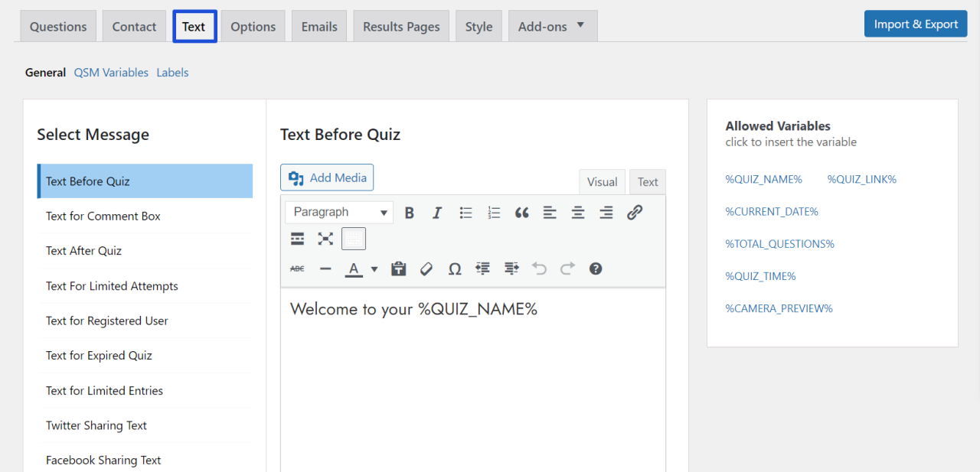980x472 pixels.
Task: Toggle paste as text
Action: pyautogui.click(x=398, y=269)
